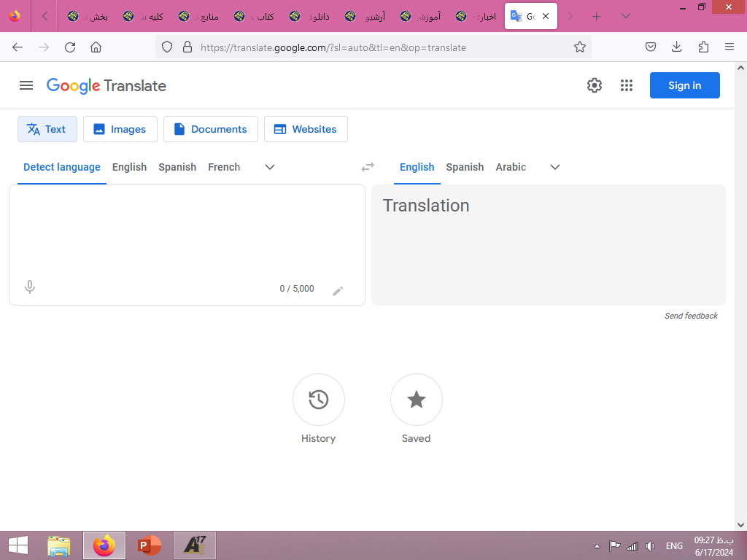View site security lock information
Screen dimensions: 747x560
(187, 47)
